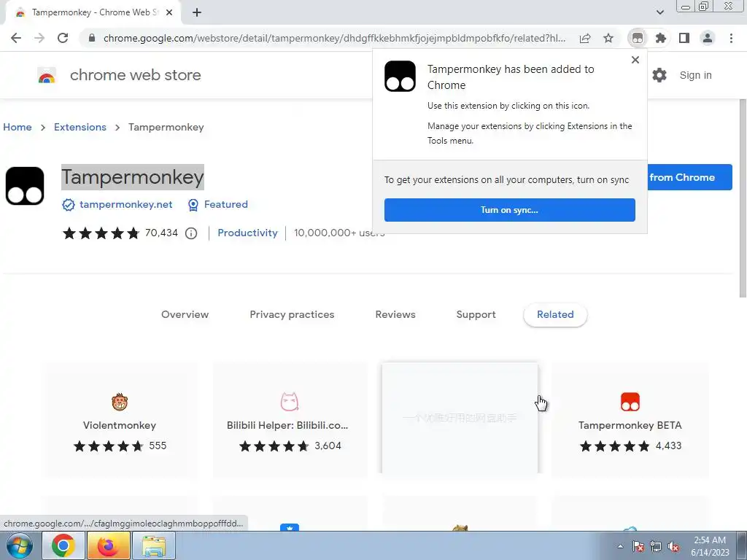The height and width of the screenshot is (560, 747).
Task: Open the Windows Start button
Action: [x=19, y=545]
